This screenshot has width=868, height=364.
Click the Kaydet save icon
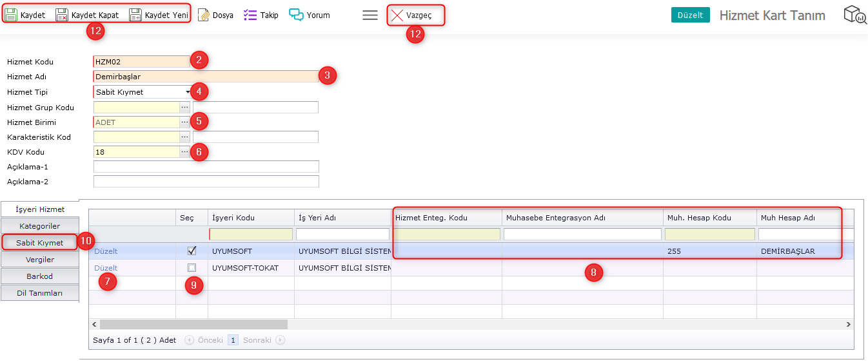(x=12, y=15)
